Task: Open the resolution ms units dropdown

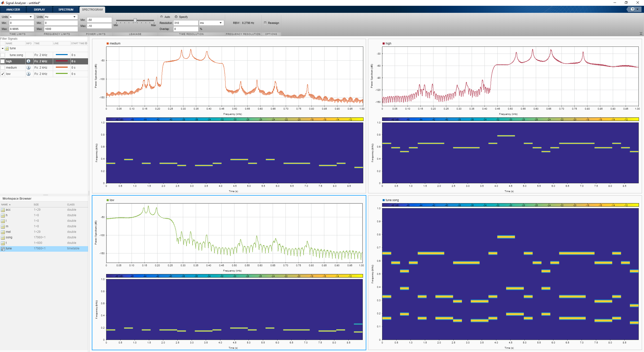Action: click(x=221, y=23)
